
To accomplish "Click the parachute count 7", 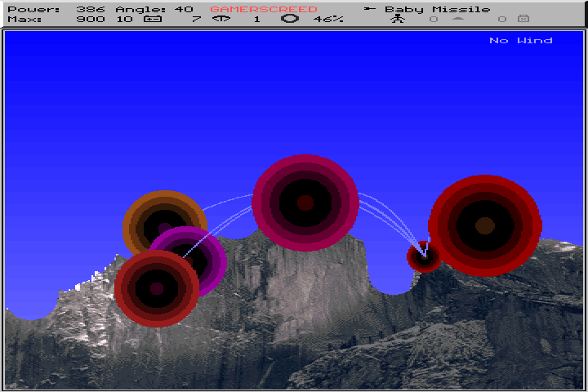I will [197, 19].
